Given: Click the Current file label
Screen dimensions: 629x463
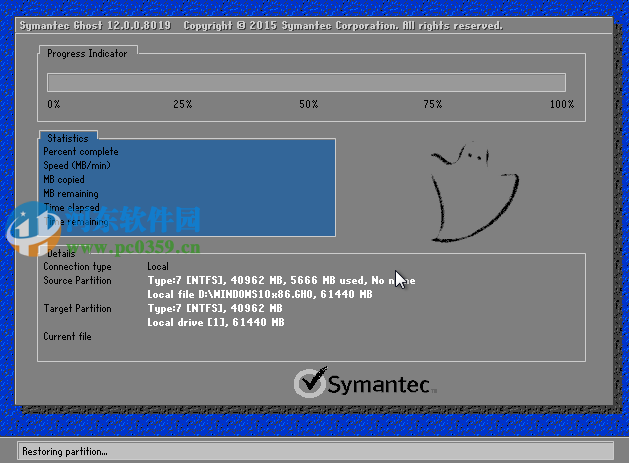Looking at the screenshot, I should tap(67, 337).
